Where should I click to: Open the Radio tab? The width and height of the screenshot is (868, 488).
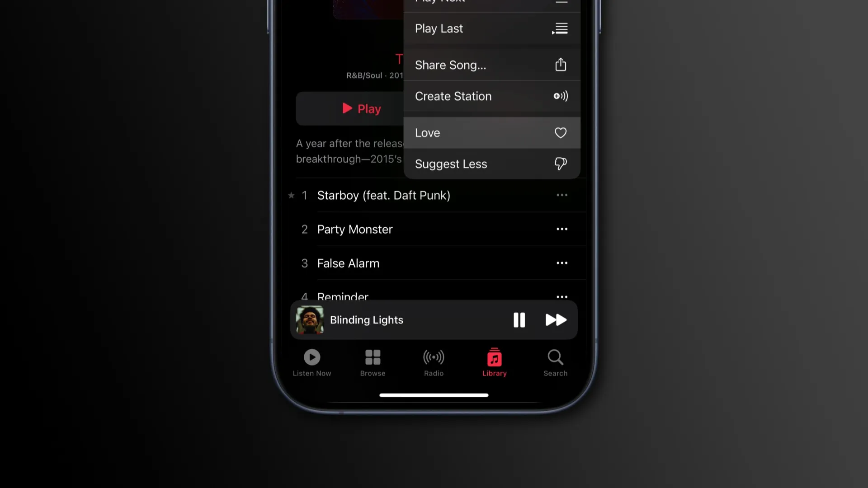point(434,362)
